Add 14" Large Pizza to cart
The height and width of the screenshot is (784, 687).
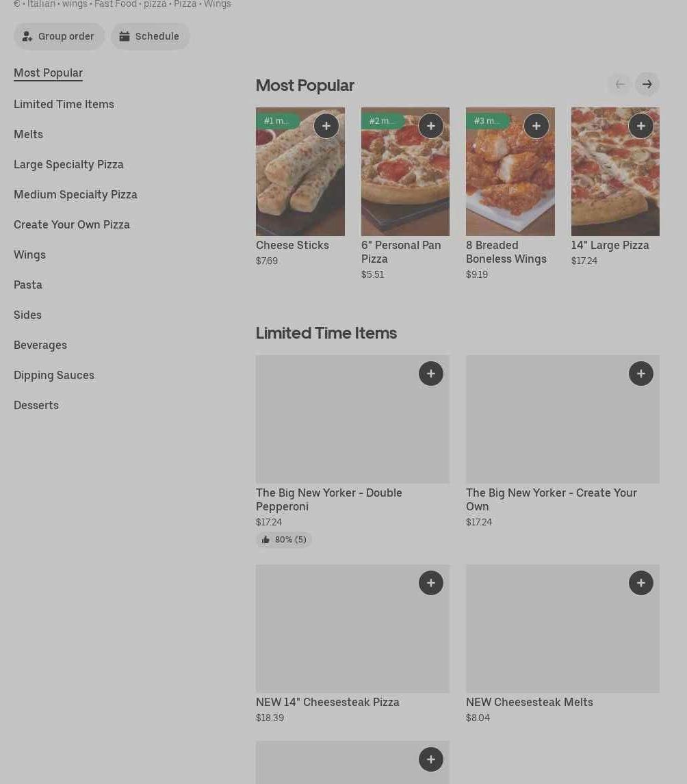pyautogui.click(x=641, y=126)
